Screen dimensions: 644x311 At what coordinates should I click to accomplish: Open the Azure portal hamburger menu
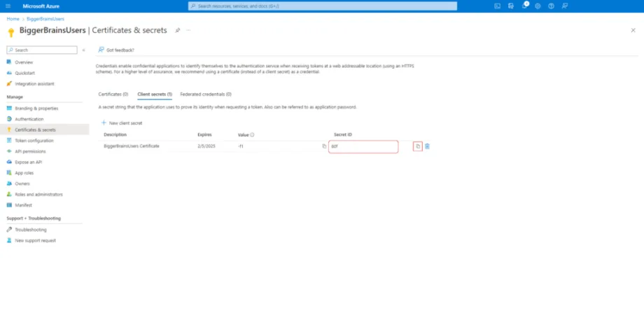(8, 6)
